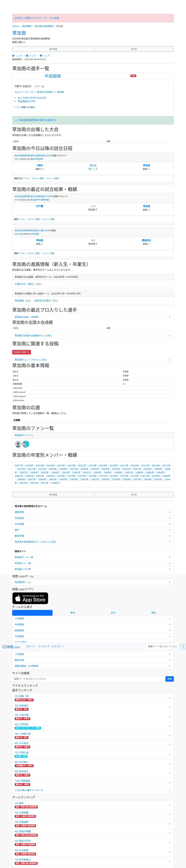Open the 高校野球ゲーム row
186x868 pixels.
(x=93, y=582)
